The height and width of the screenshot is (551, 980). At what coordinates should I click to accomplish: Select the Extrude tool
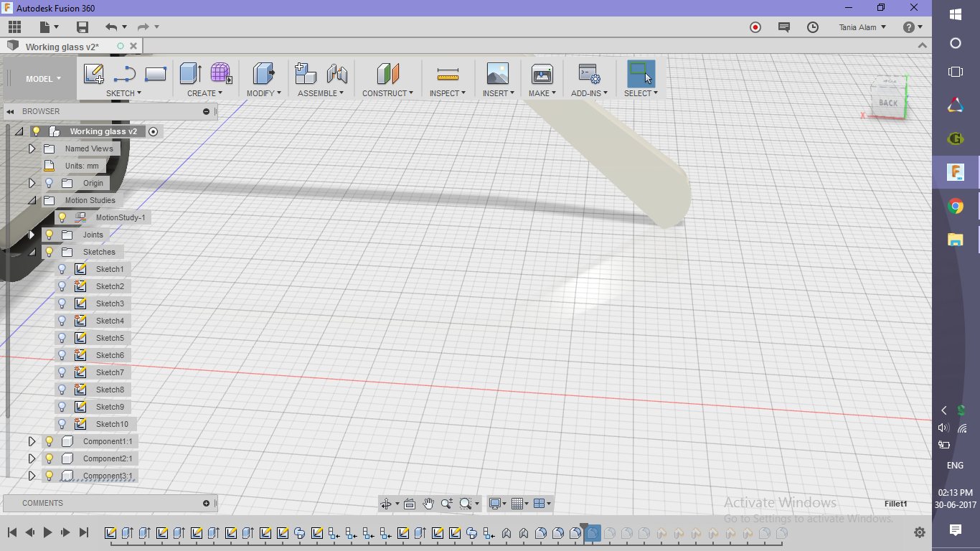(x=190, y=73)
